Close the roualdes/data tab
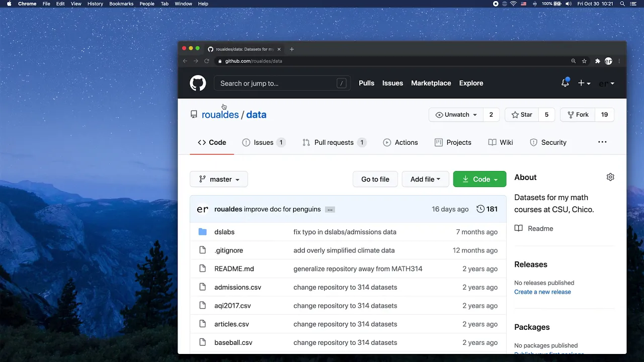Viewport: 644px width, 362px height. coord(279,49)
